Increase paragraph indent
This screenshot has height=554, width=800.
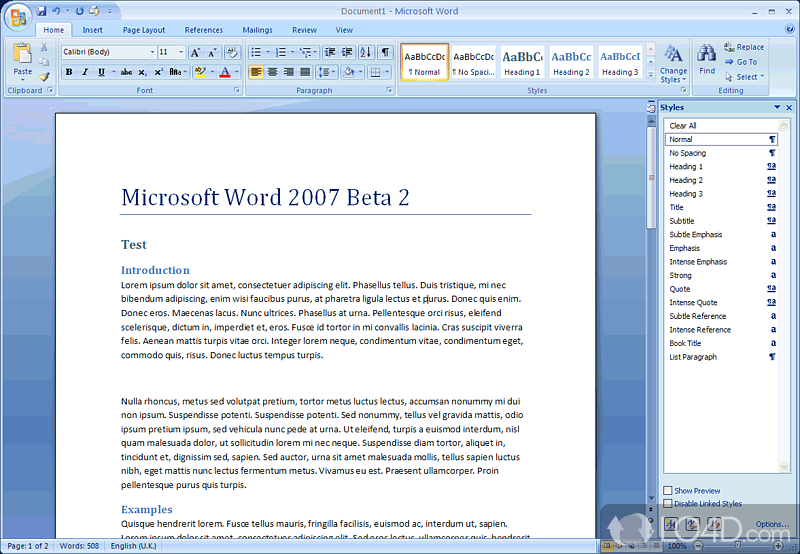pyautogui.click(x=347, y=52)
